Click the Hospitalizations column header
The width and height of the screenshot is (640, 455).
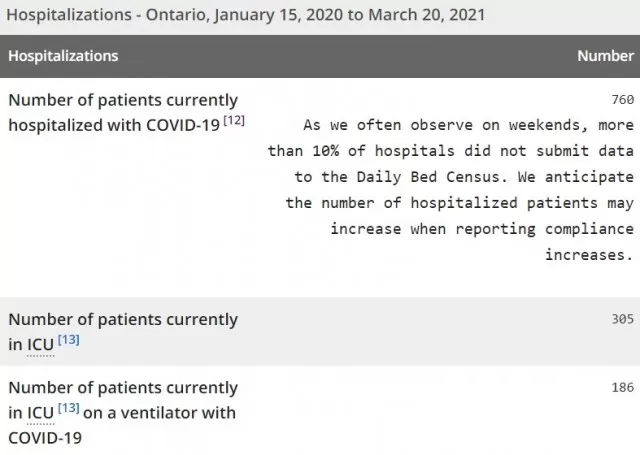(63, 56)
